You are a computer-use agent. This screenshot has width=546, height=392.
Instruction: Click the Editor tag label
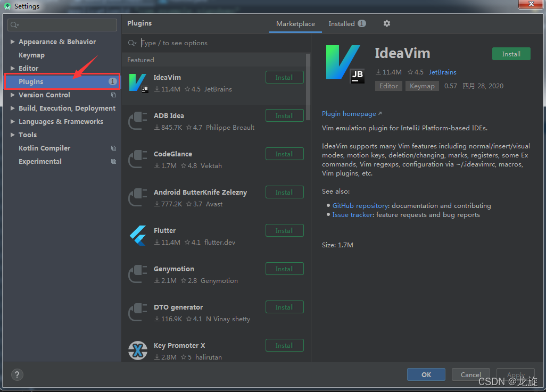[x=388, y=86]
